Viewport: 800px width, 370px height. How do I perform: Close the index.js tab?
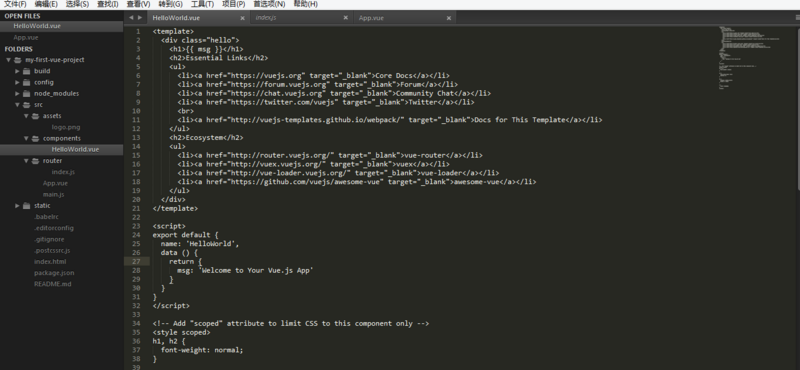click(345, 18)
